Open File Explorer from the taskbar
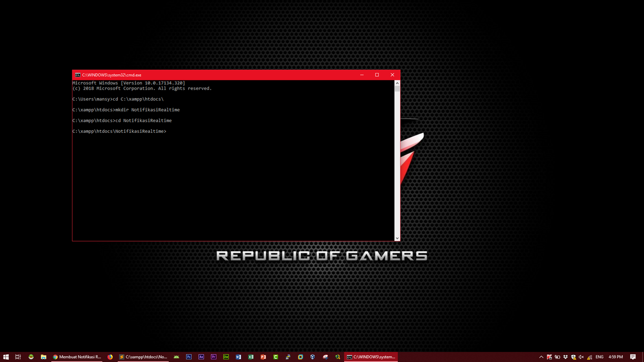Image resolution: width=644 pixels, height=362 pixels. tap(43, 357)
